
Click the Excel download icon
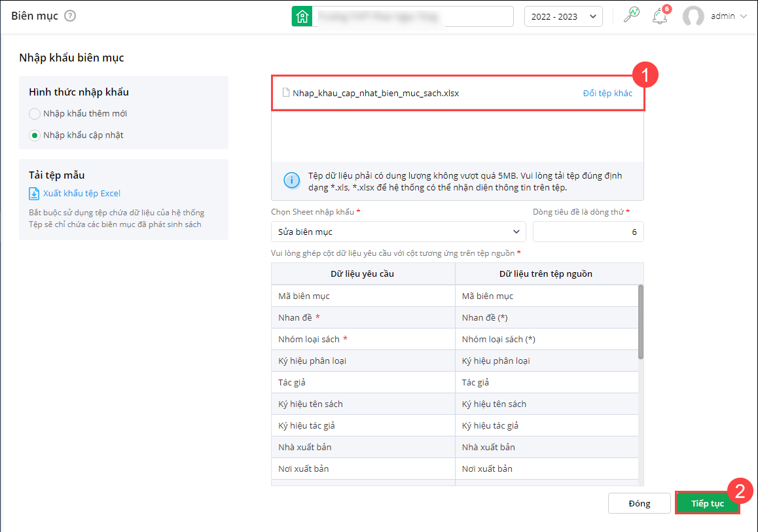pos(34,194)
